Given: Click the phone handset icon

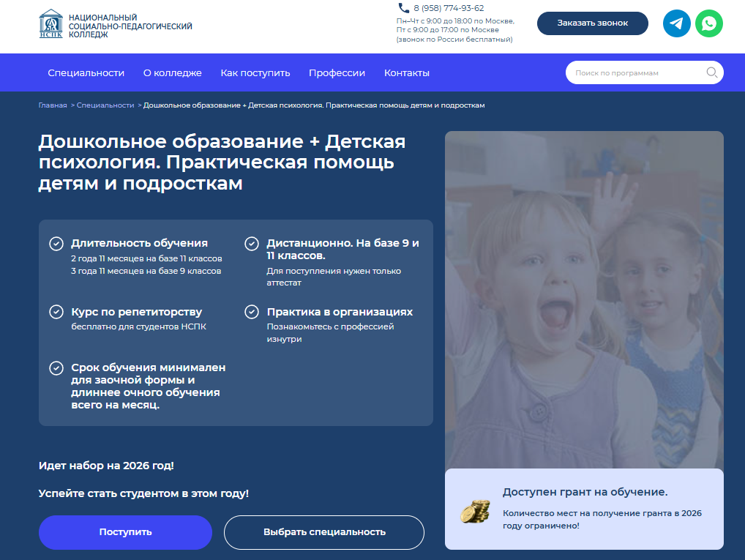Looking at the screenshot, I should (x=404, y=8).
